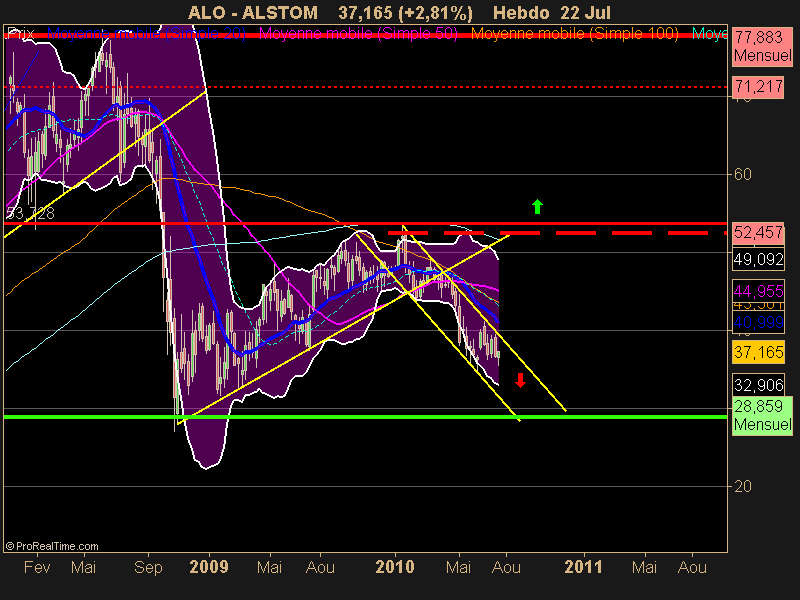The height and width of the screenshot is (600, 800).
Task: Select the 71,217 red price label
Action: [x=758, y=87]
